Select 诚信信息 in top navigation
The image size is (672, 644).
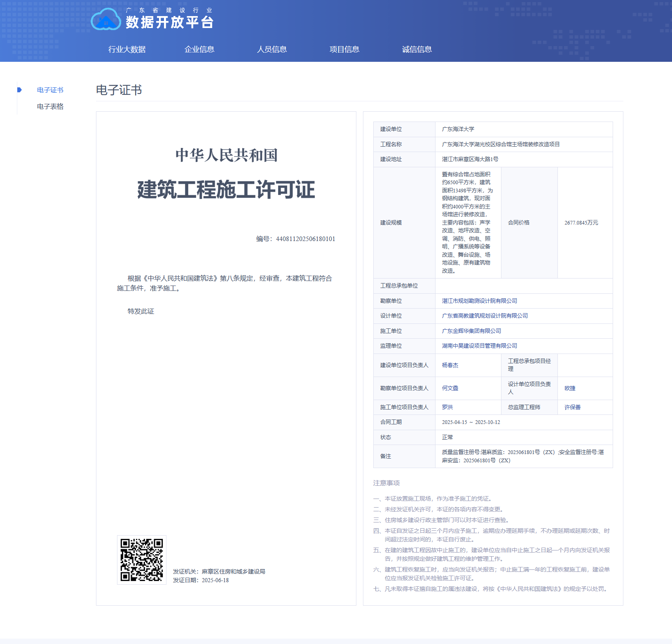pos(417,49)
